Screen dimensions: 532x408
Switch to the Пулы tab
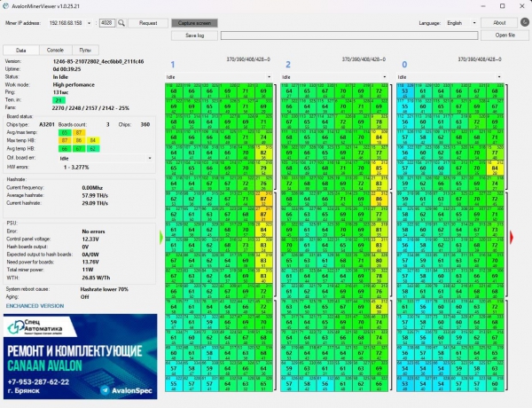tap(85, 51)
